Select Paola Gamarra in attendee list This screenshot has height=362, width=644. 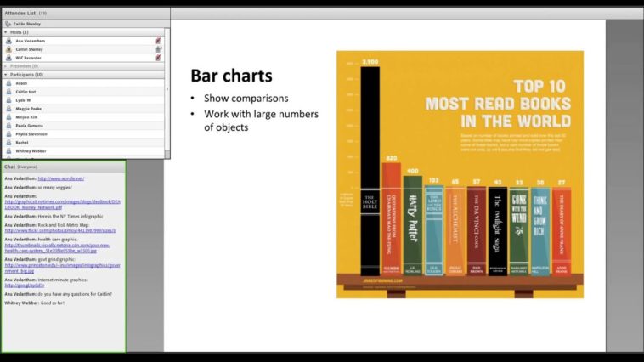[x=30, y=126]
